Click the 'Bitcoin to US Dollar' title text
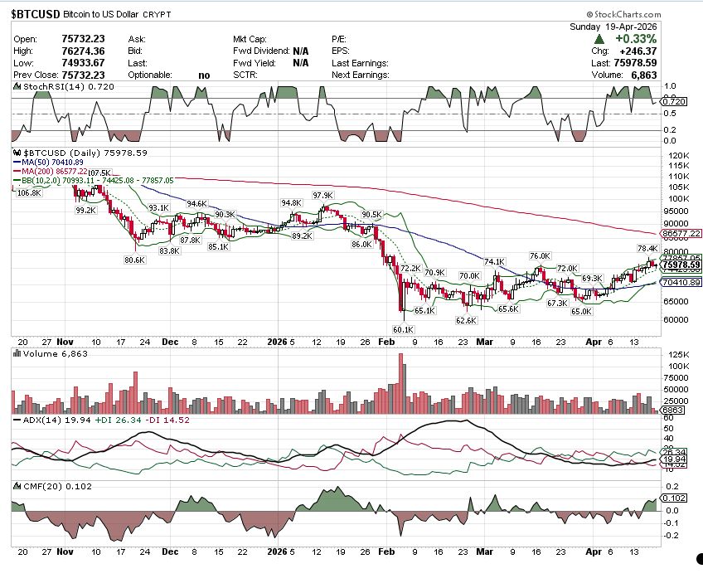 point(101,14)
